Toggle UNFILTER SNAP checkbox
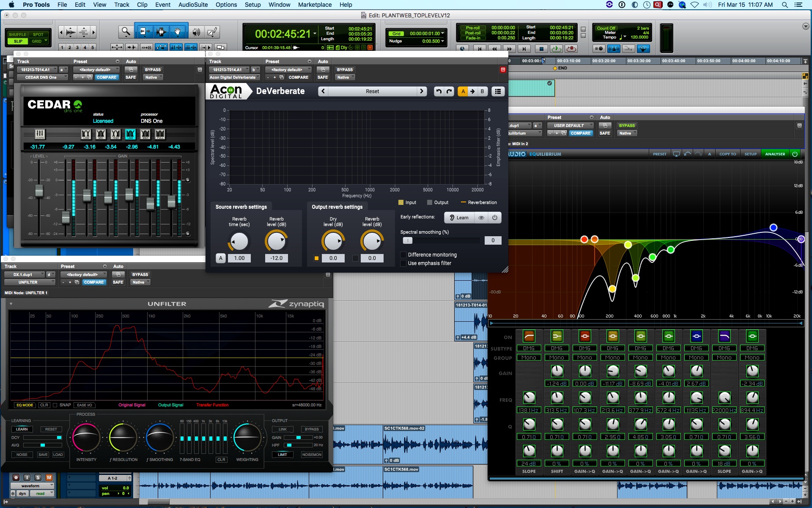 coord(55,405)
